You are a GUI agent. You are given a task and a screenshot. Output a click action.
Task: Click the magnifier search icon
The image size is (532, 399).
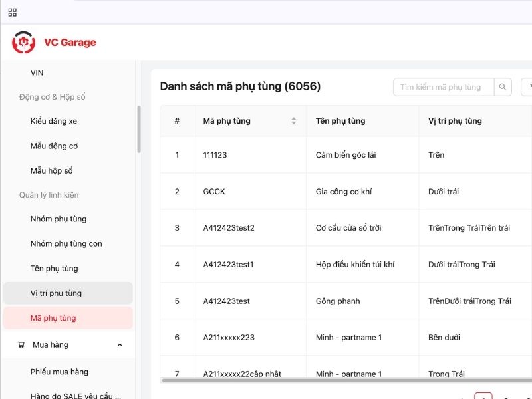pos(504,86)
